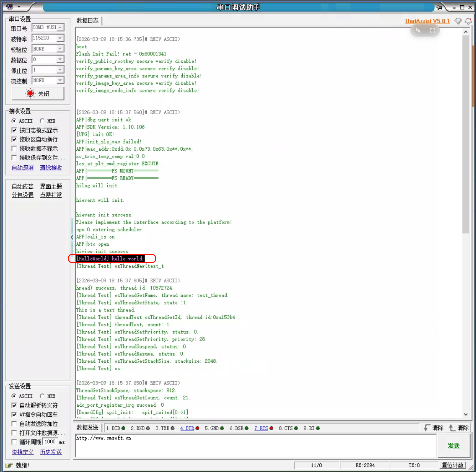
Task: Click the 循环周期 1000 ms input field
Action: point(50,442)
